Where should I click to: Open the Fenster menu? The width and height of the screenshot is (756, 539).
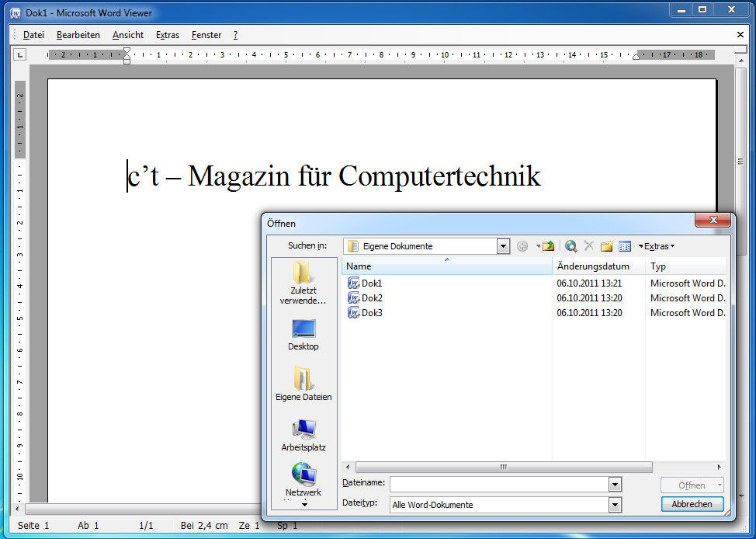coord(206,35)
